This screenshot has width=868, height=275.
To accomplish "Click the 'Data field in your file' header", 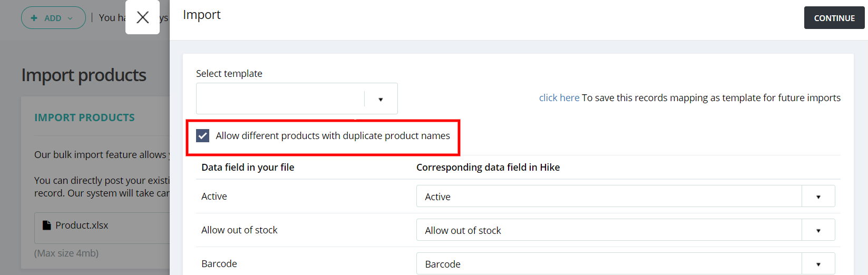I will tap(248, 168).
